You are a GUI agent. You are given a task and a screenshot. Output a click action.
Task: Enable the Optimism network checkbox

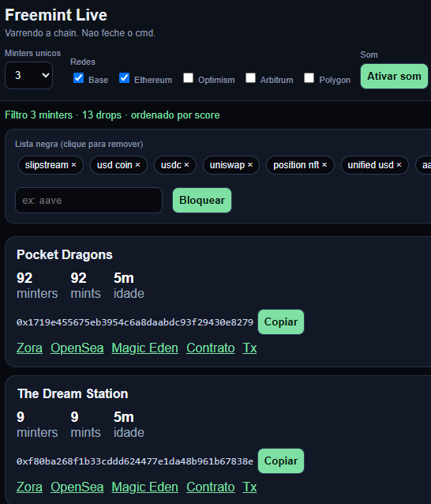point(188,77)
